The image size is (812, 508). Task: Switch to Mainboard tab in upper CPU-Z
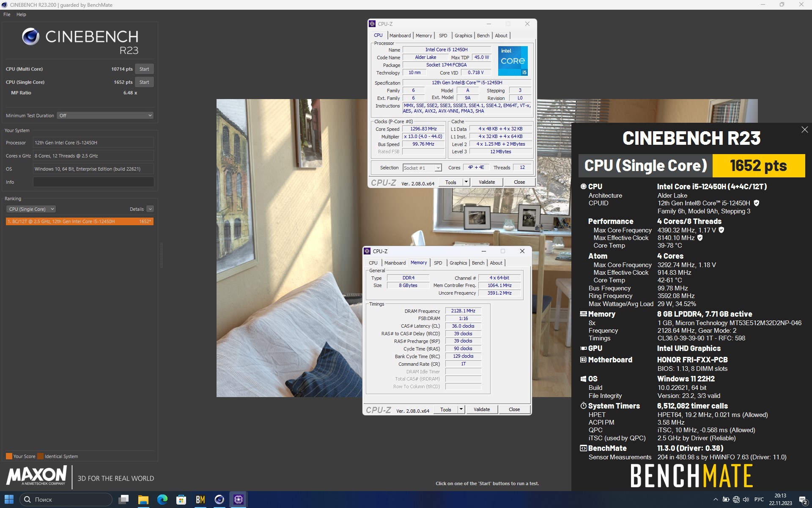pyautogui.click(x=400, y=36)
